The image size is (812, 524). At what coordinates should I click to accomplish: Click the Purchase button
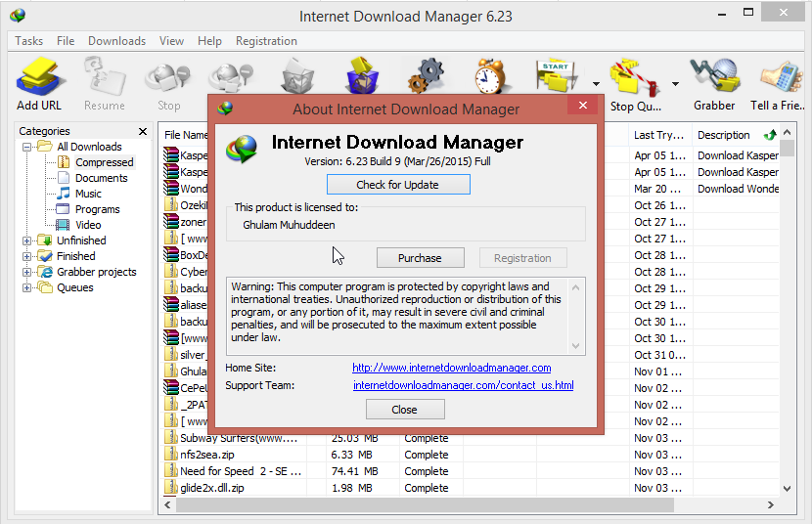point(420,258)
